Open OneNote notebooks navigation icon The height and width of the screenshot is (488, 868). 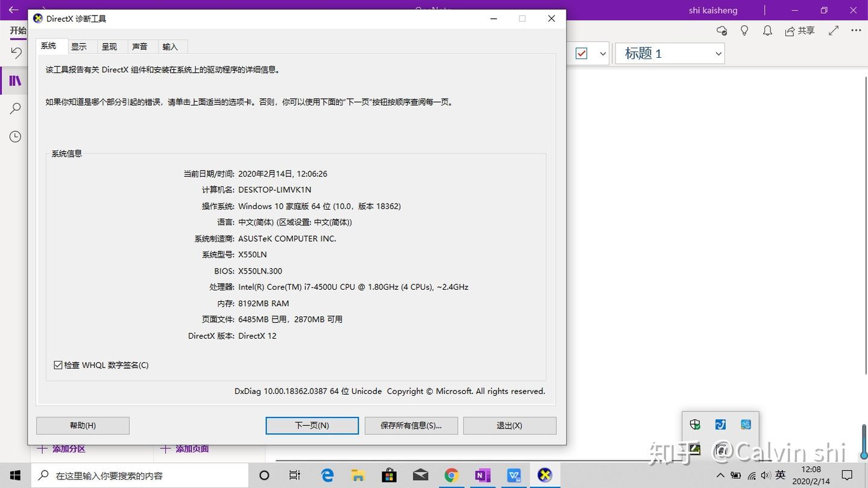(15, 81)
